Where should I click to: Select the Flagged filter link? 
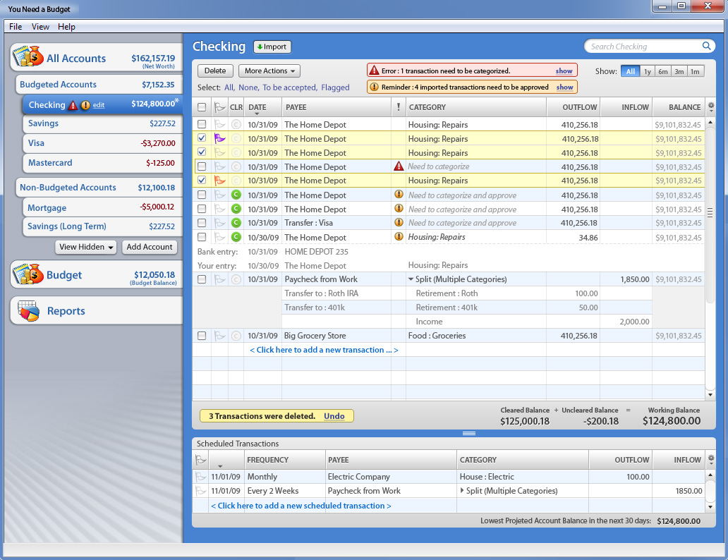pyautogui.click(x=335, y=87)
